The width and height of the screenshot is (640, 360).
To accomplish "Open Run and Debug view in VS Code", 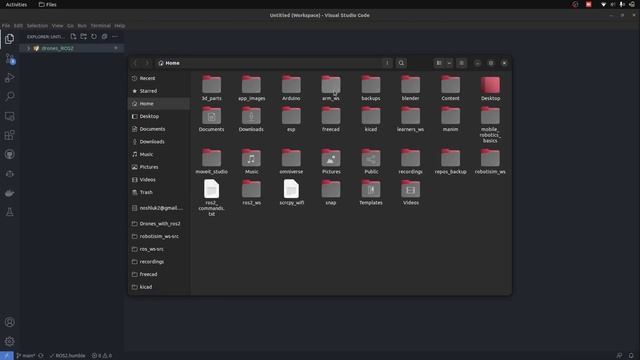I will pyautogui.click(x=9, y=78).
